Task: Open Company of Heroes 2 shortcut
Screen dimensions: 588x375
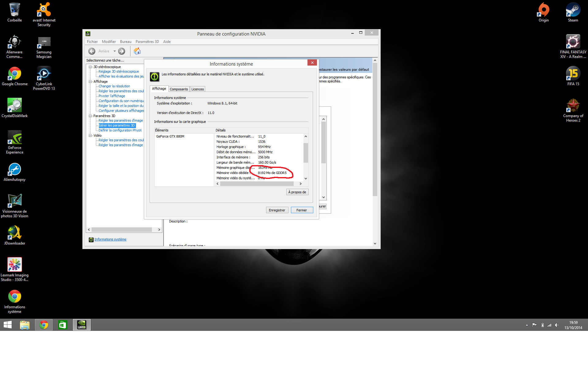Action: click(x=573, y=110)
